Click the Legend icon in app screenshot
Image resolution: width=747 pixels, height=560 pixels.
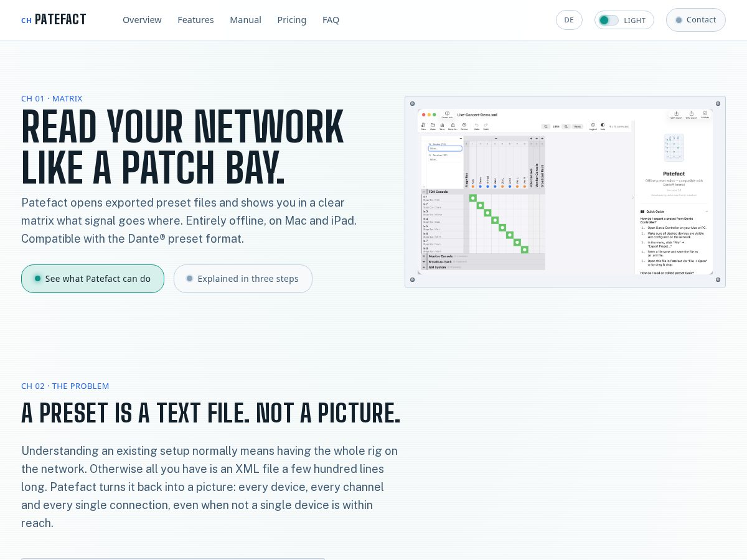[x=593, y=126]
